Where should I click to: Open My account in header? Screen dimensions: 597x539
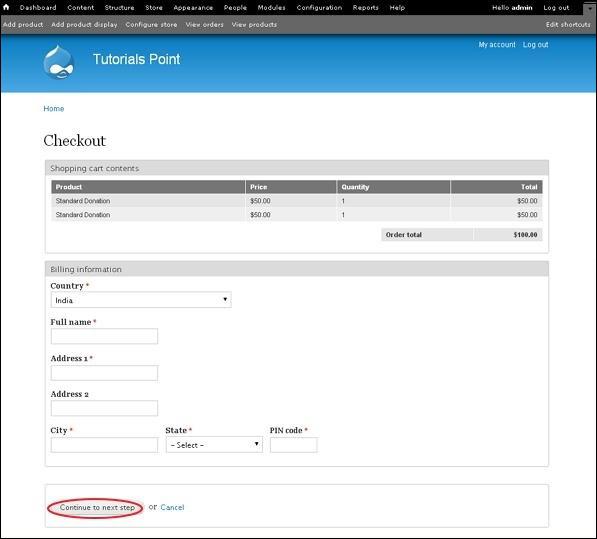(x=497, y=45)
